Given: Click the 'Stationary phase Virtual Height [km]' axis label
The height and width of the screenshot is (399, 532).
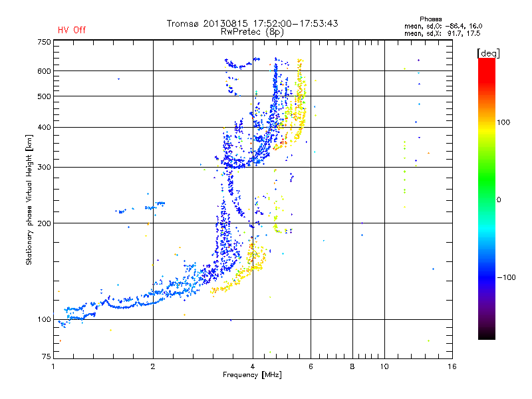Looking at the screenshot, I should pos(29,199).
